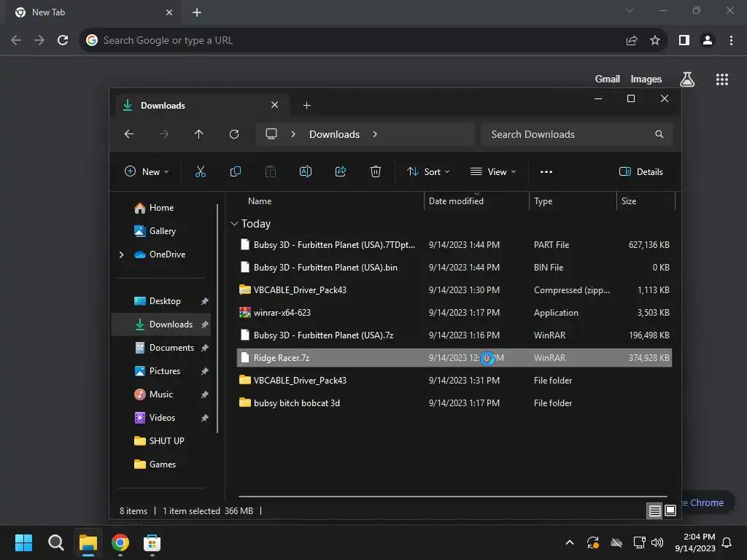Select Gallery in navigation pane
747x560 pixels.
[x=161, y=231]
